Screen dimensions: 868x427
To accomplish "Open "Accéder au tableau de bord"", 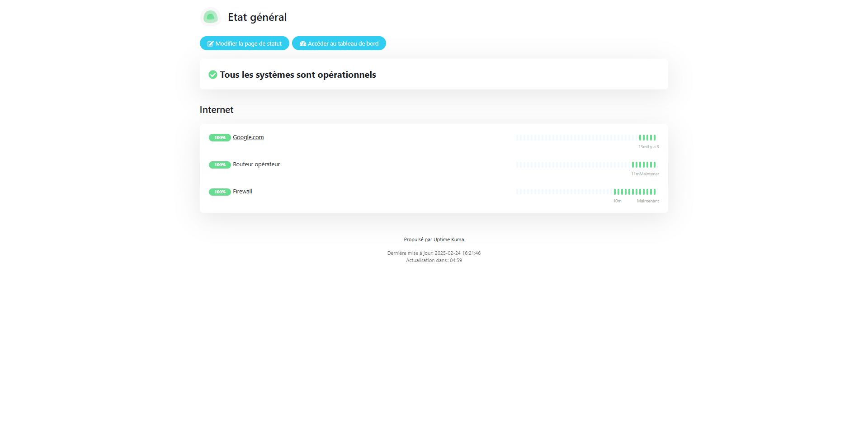I will (x=339, y=43).
